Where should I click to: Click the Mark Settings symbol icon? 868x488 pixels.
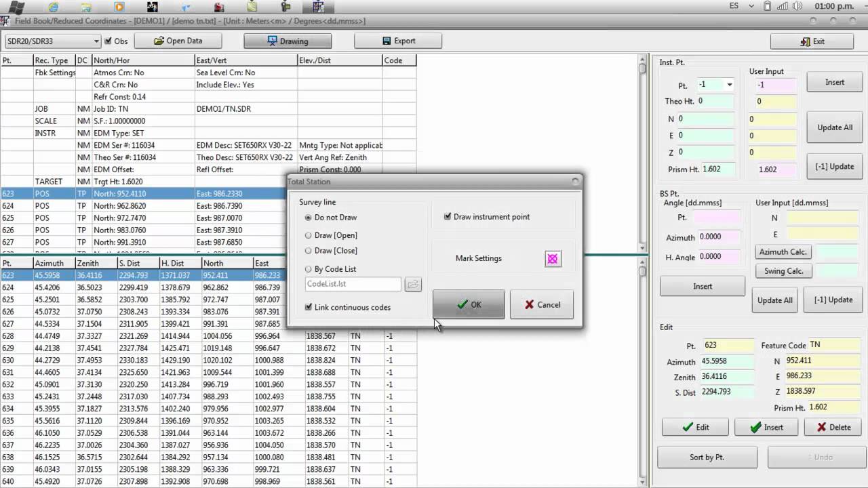(553, 259)
